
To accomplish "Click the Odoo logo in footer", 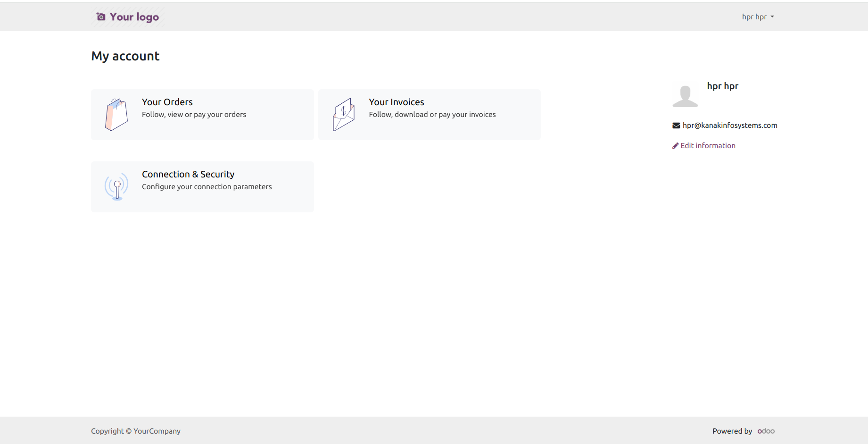I will pyautogui.click(x=766, y=431).
